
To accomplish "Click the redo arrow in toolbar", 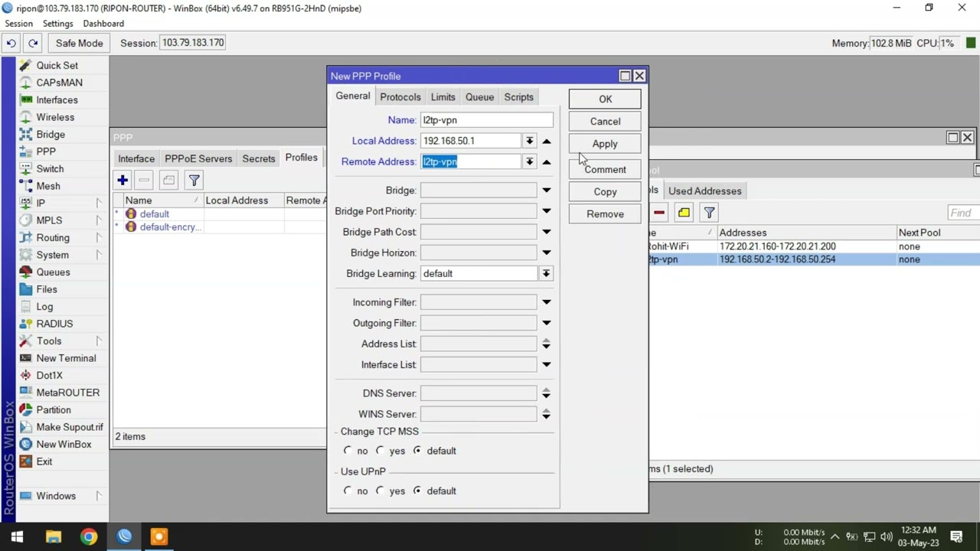I will point(33,43).
